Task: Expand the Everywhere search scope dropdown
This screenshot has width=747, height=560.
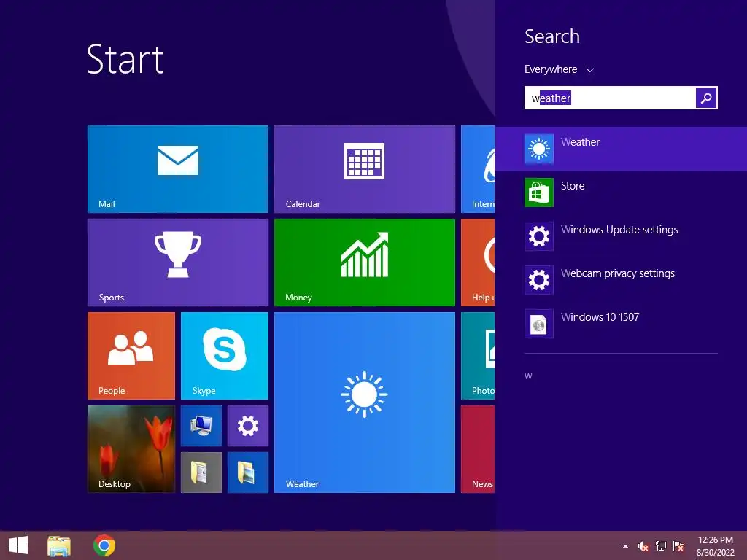Action: point(559,69)
